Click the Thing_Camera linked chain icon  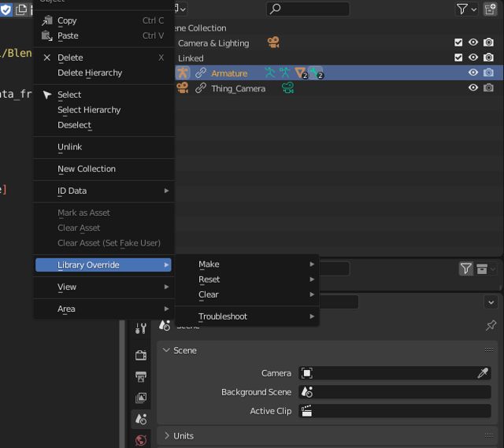[x=201, y=87]
